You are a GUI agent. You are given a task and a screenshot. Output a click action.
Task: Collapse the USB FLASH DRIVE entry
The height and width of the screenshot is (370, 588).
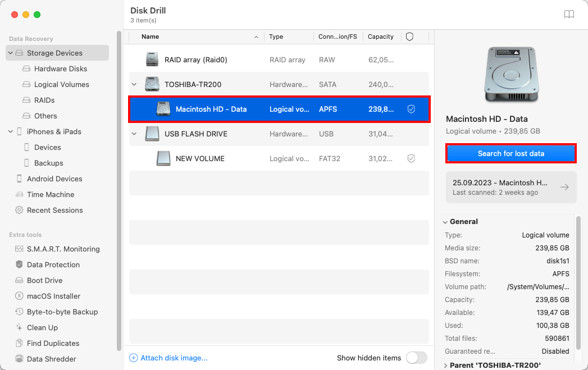(x=134, y=134)
